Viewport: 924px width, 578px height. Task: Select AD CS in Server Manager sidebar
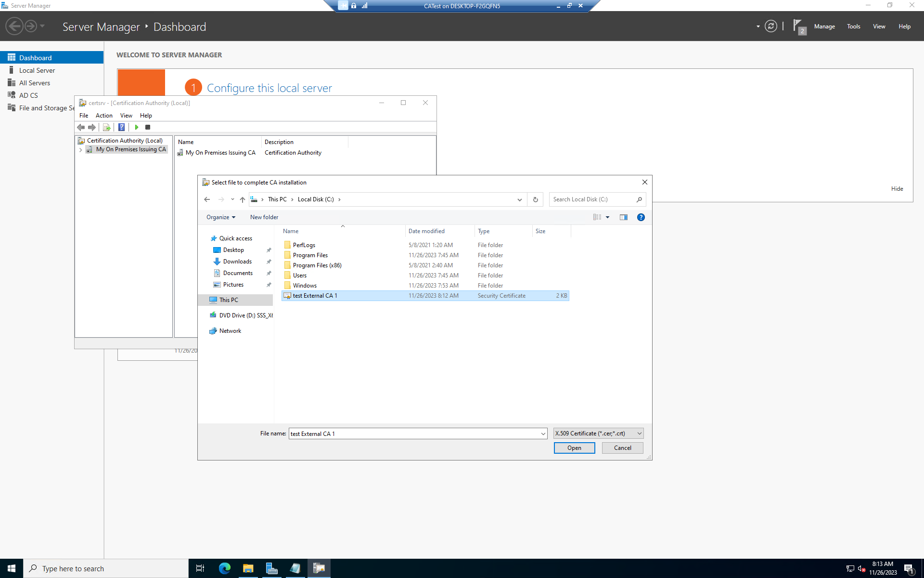click(28, 95)
